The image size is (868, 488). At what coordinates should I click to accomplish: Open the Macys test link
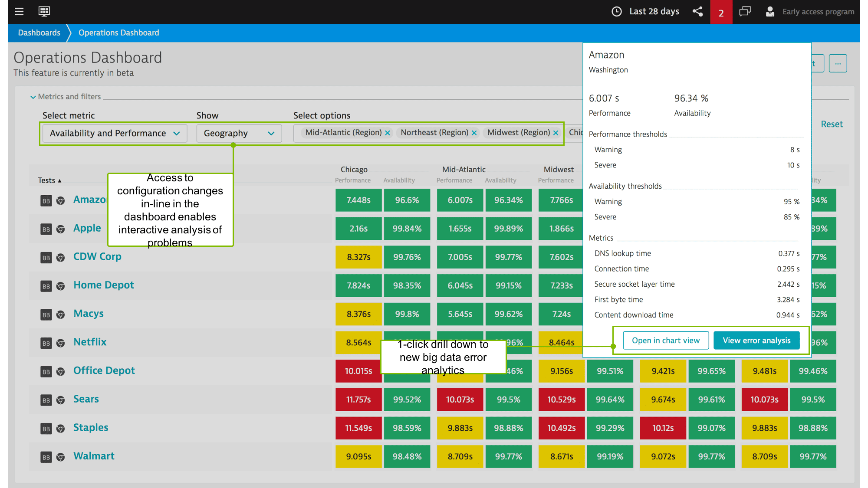click(89, 314)
